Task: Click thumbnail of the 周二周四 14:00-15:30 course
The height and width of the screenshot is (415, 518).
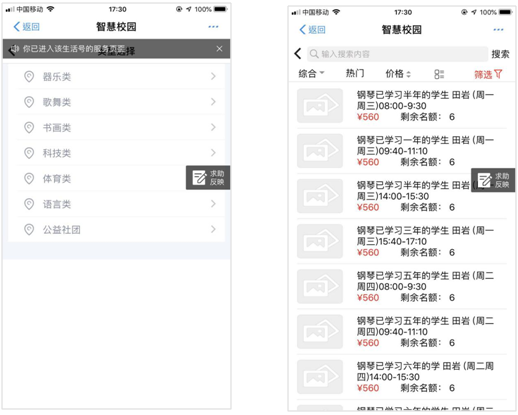Action: click(x=320, y=377)
